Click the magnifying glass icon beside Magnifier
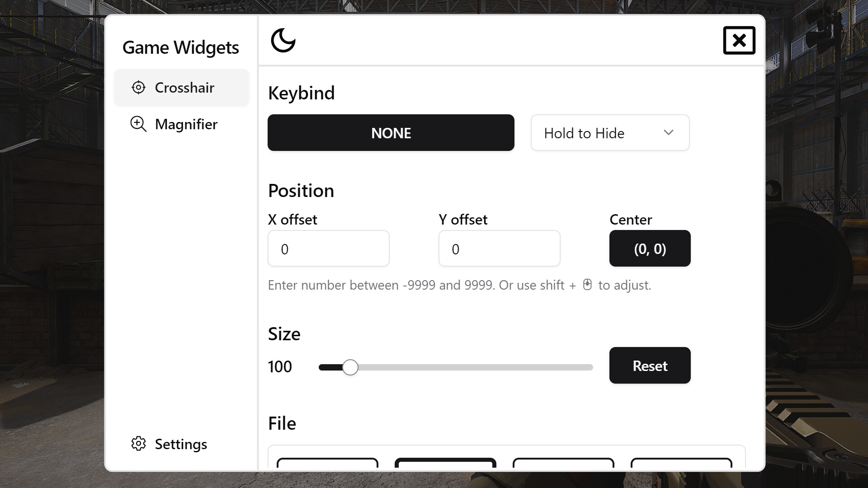This screenshot has width=868, height=488. point(138,124)
